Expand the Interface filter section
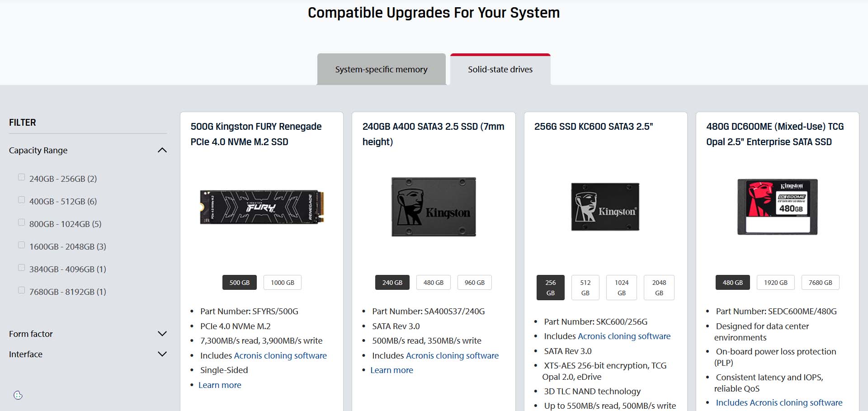 click(x=162, y=354)
